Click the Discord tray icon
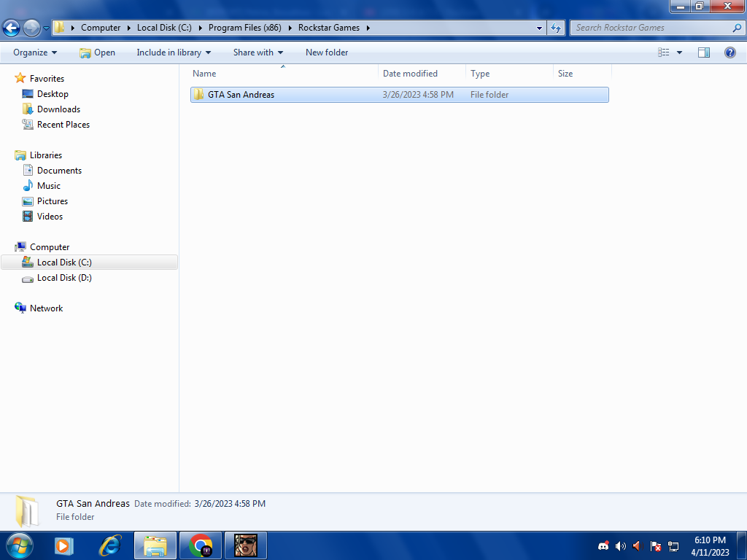 point(603,546)
